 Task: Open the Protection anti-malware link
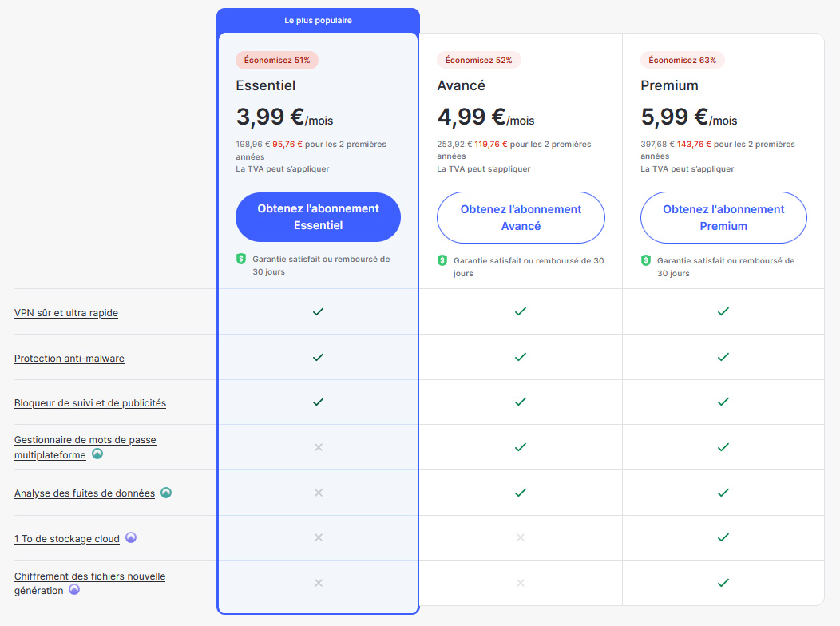(x=69, y=359)
